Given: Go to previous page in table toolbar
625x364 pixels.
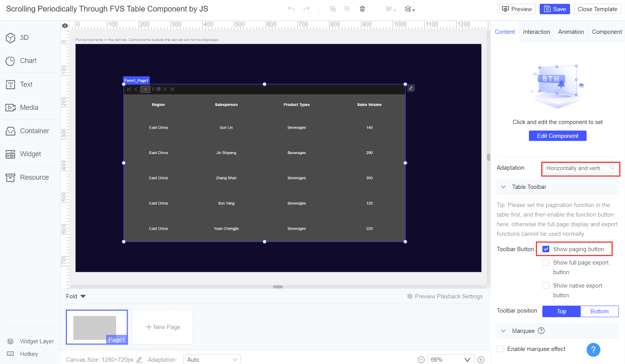Looking at the screenshot, I should click(x=136, y=89).
